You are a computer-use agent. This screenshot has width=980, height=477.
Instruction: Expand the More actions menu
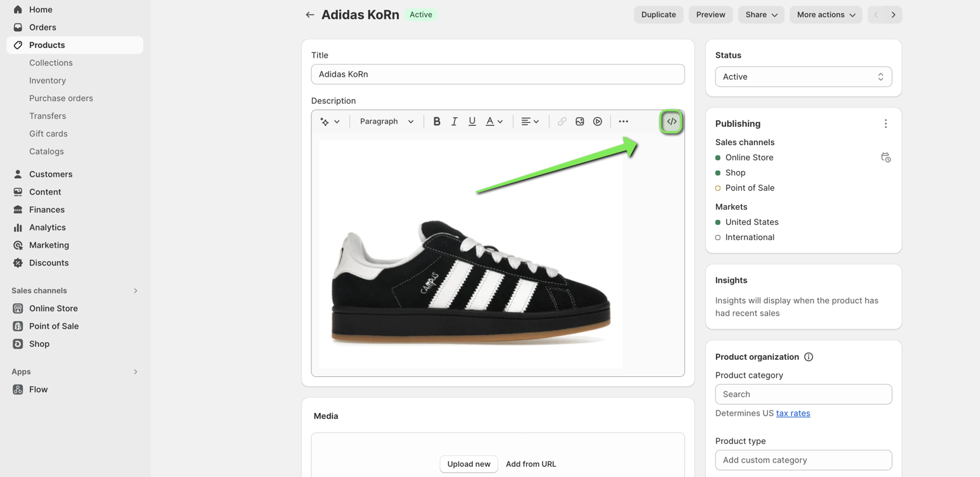click(x=826, y=15)
